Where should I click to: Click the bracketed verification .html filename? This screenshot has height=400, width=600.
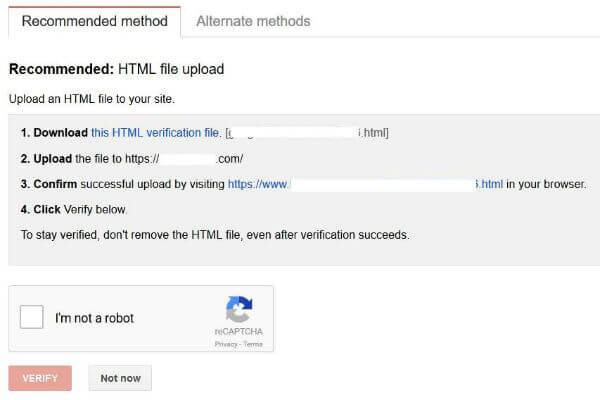tap(308, 132)
